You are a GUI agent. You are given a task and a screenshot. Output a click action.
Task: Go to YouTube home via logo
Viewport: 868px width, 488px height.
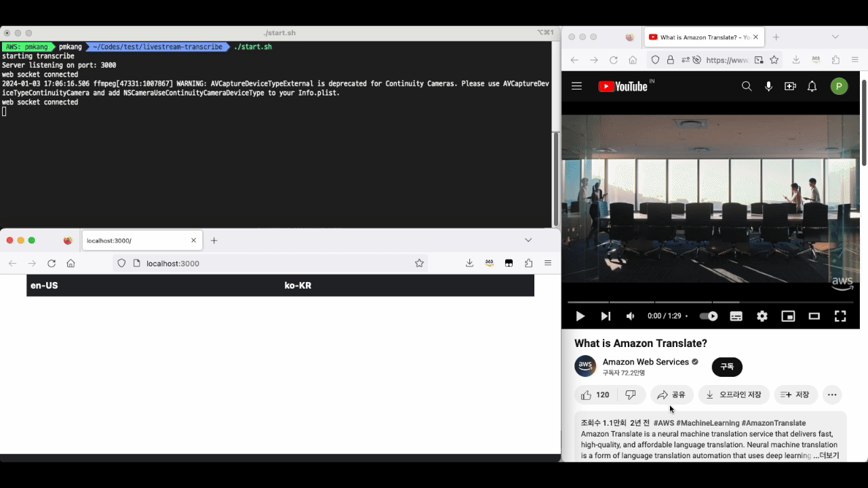[623, 86]
